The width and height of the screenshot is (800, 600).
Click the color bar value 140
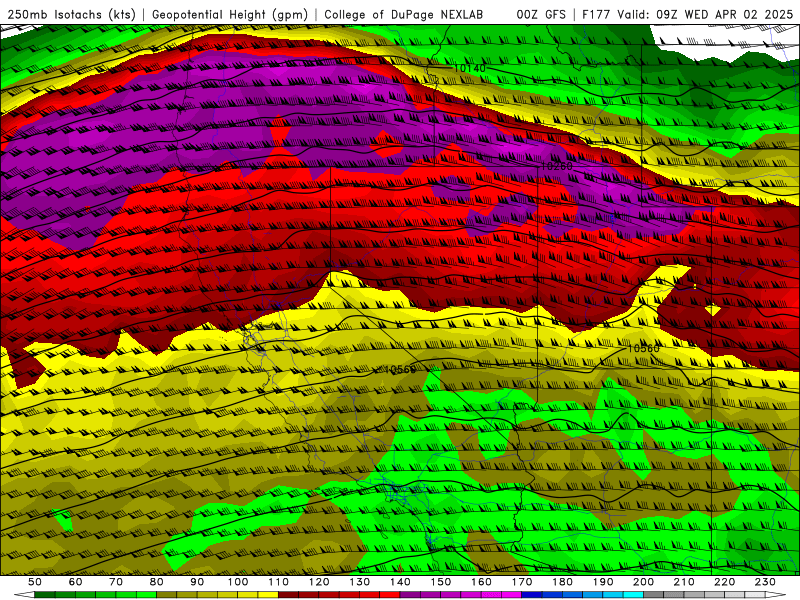point(400,582)
